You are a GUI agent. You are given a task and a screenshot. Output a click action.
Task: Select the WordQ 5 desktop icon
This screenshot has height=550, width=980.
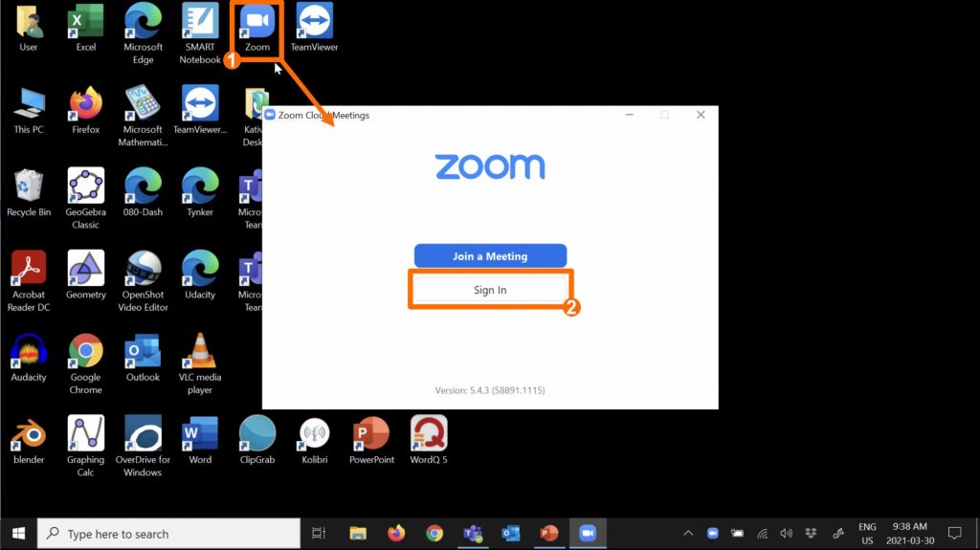point(429,439)
